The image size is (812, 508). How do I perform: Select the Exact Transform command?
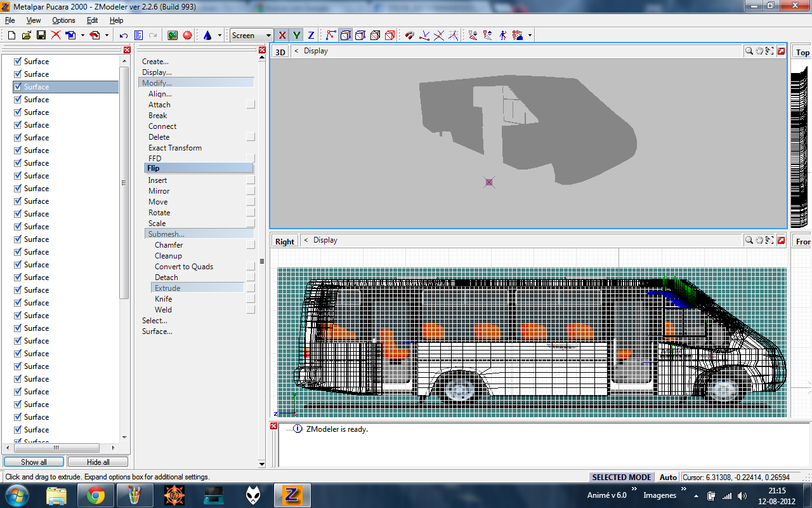click(175, 148)
